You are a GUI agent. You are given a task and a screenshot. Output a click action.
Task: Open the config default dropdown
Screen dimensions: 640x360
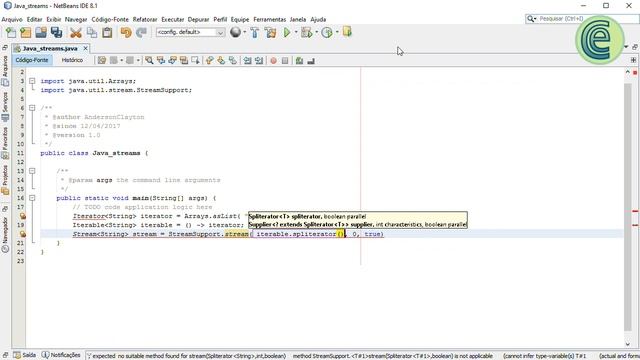(190, 32)
